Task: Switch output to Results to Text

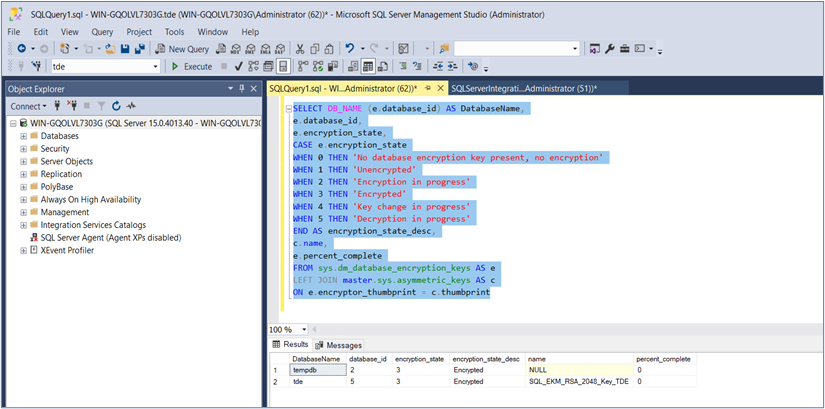Action: click(x=353, y=66)
